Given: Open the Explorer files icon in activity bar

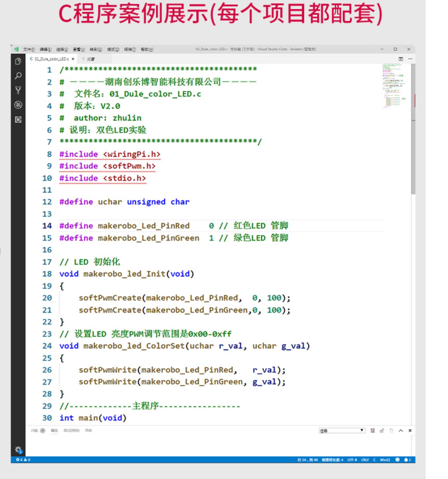Looking at the screenshot, I should click(18, 61).
